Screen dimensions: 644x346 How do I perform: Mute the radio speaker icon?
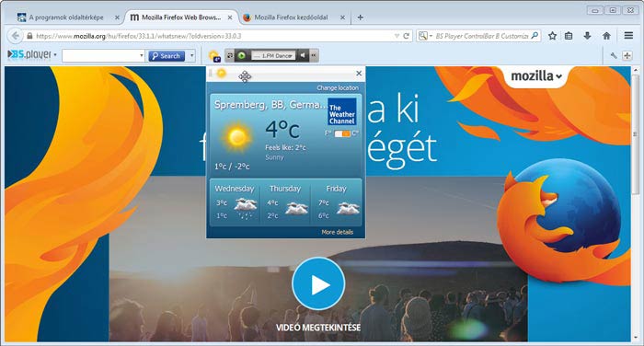[x=303, y=55]
